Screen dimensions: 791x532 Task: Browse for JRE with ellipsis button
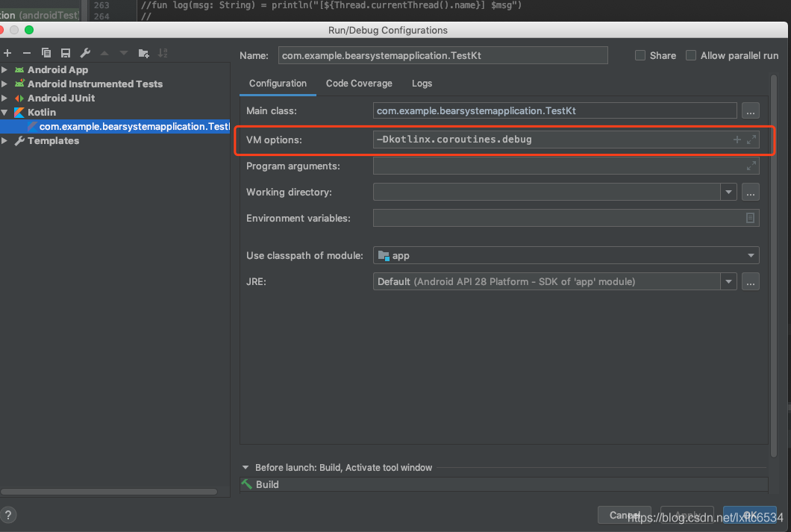751,282
